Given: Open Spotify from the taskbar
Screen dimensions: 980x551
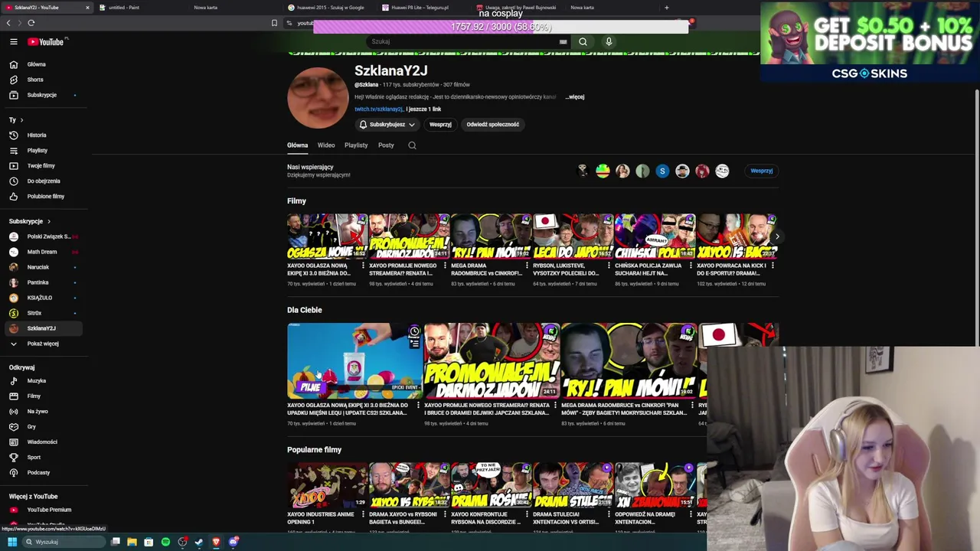Looking at the screenshot, I should point(165,542).
